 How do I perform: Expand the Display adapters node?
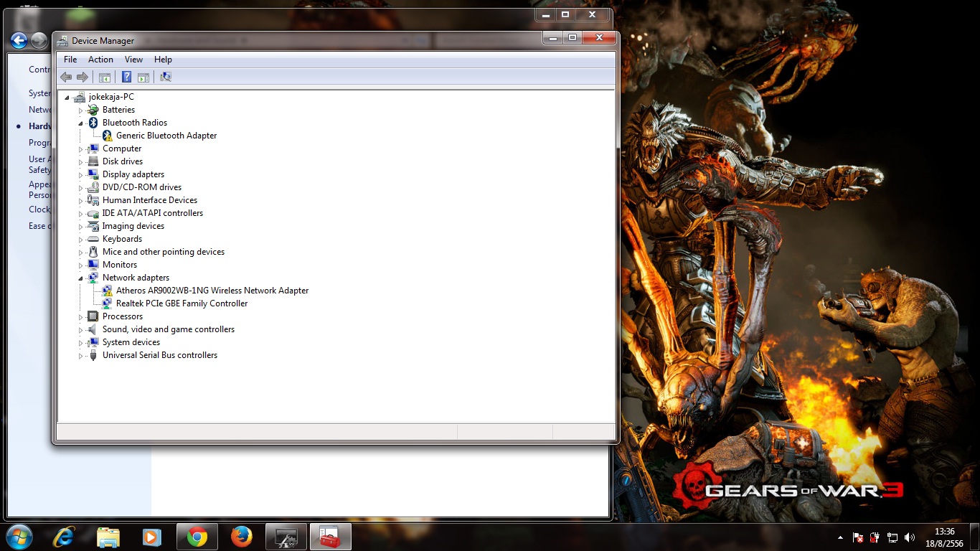(81, 175)
